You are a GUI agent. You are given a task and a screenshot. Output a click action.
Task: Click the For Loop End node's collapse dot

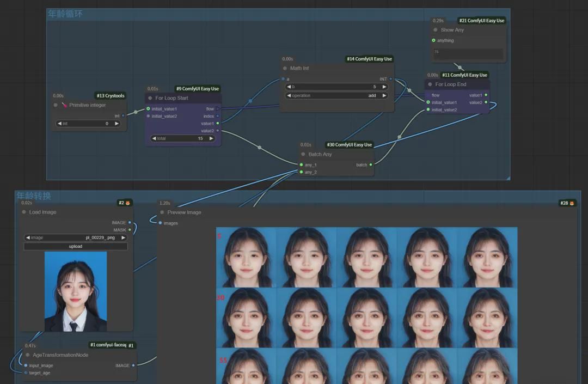point(430,84)
